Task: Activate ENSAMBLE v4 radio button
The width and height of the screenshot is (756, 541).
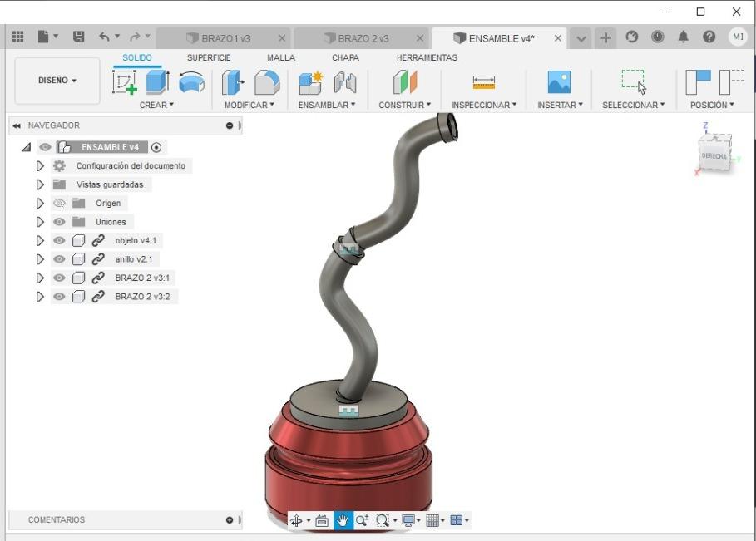Action: [x=156, y=147]
